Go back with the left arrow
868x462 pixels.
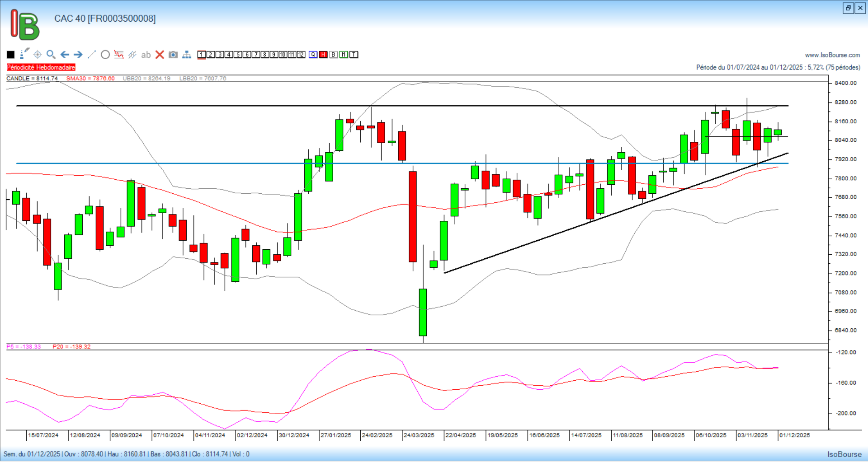[x=65, y=55]
